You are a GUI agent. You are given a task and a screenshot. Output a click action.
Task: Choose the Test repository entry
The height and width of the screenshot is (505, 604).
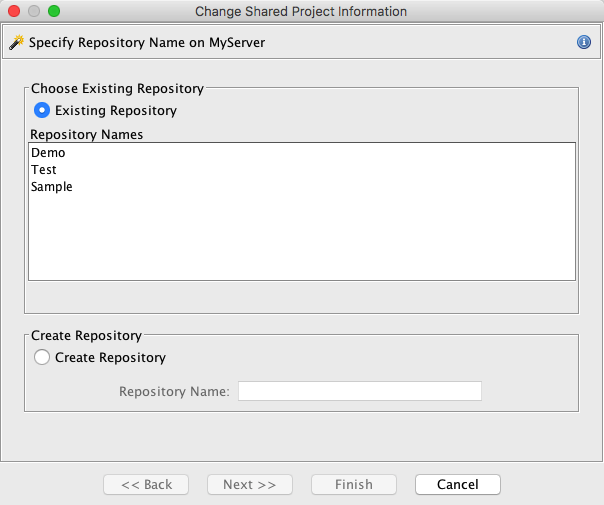44,170
